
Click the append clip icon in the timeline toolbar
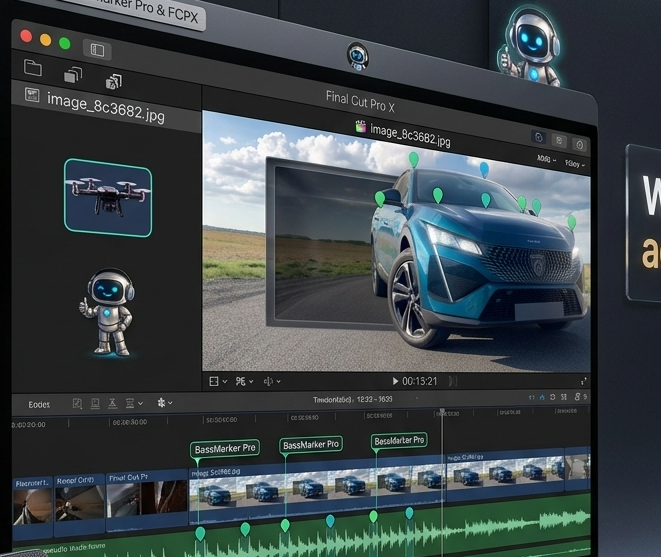click(x=113, y=404)
